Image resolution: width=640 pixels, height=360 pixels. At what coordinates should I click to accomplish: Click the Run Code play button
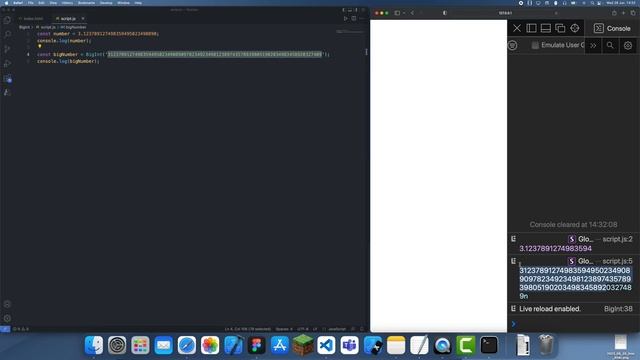pos(346,18)
